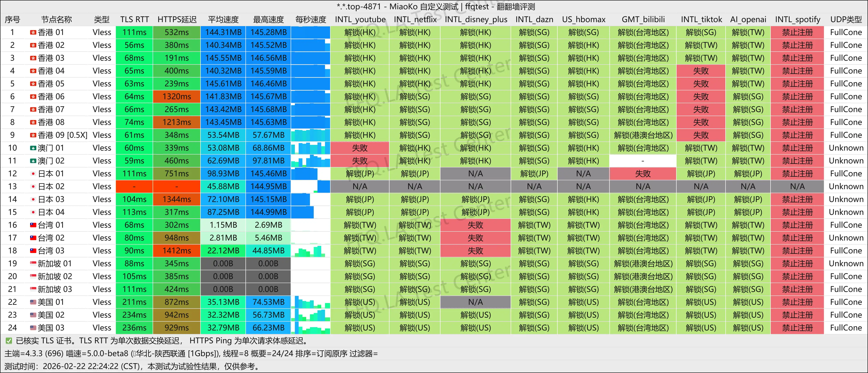Click the 失败 cell for 澳门 01 under INTL_youtube
The width and height of the screenshot is (868, 373).
pos(360,148)
